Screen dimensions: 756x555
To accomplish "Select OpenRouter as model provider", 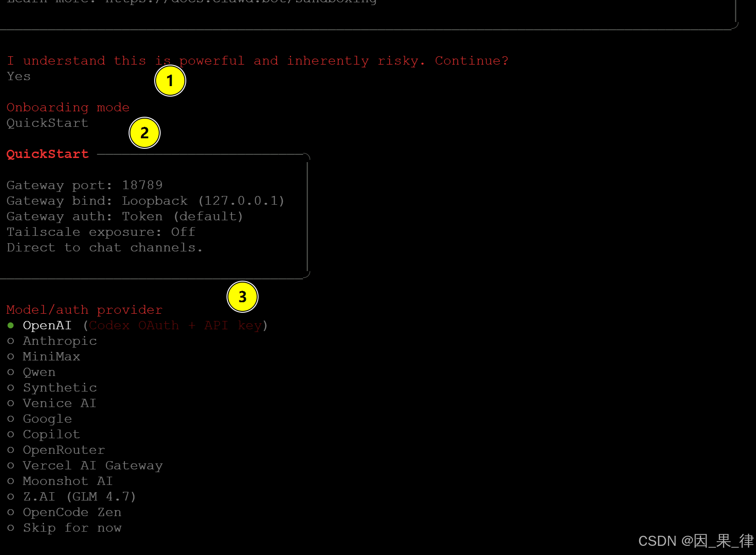I will tap(56, 450).
